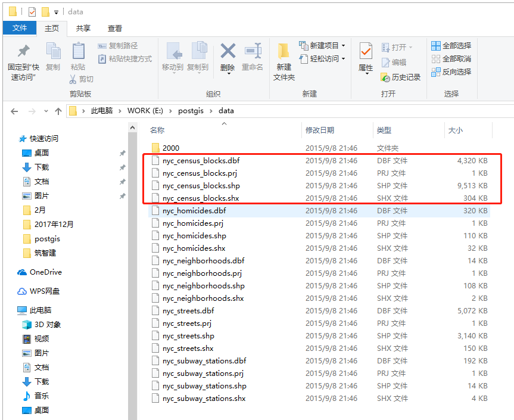Create a folder using 新建文件夹 icon
The width and height of the screenshot is (514, 420).
[x=284, y=57]
